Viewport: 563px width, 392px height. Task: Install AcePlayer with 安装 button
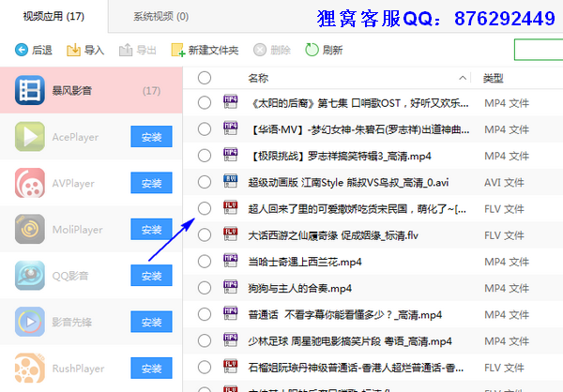point(151,136)
